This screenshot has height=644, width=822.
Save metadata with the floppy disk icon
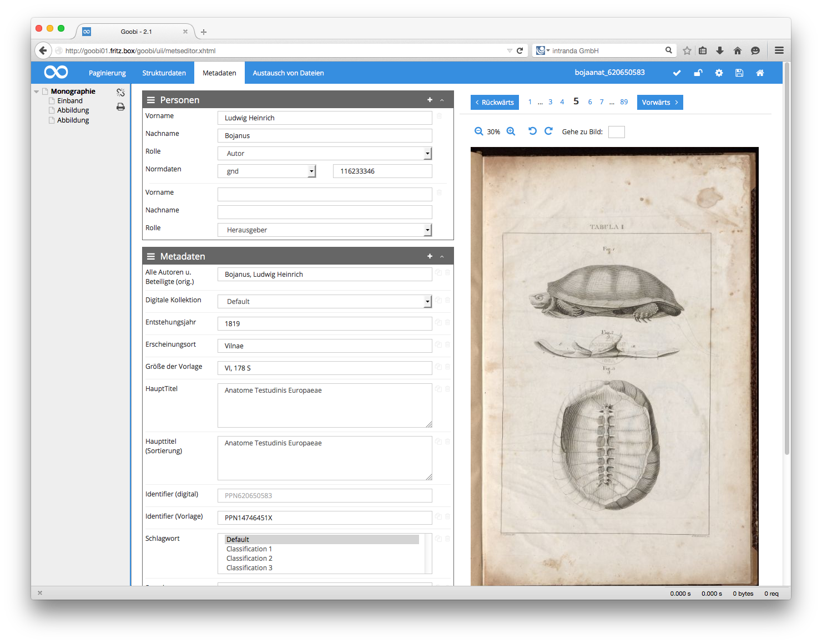click(x=739, y=73)
